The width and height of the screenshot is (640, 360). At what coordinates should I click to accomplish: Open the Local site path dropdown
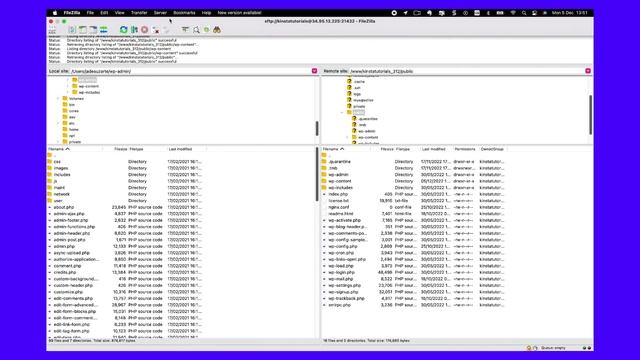(314, 71)
